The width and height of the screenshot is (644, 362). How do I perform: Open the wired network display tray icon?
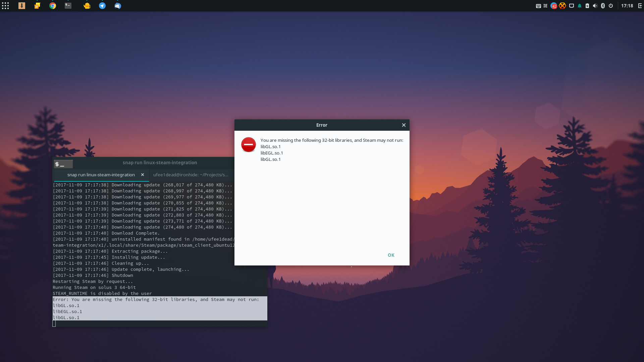coord(572,6)
